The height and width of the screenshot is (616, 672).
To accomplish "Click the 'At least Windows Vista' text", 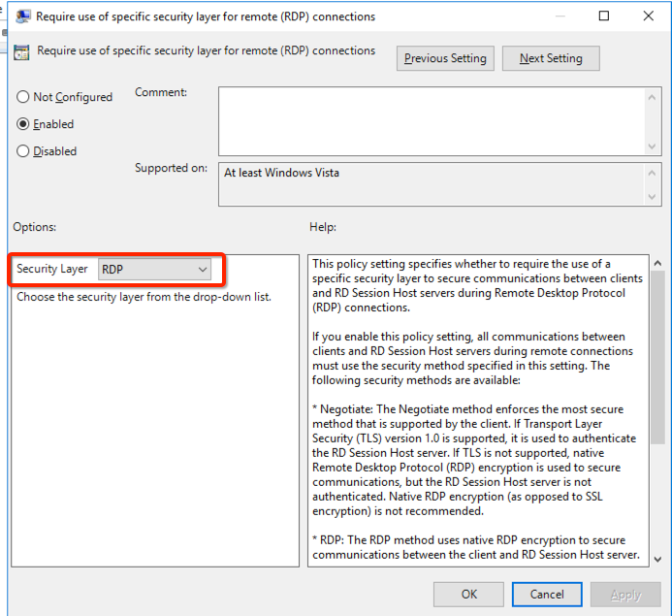I will pos(281,173).
